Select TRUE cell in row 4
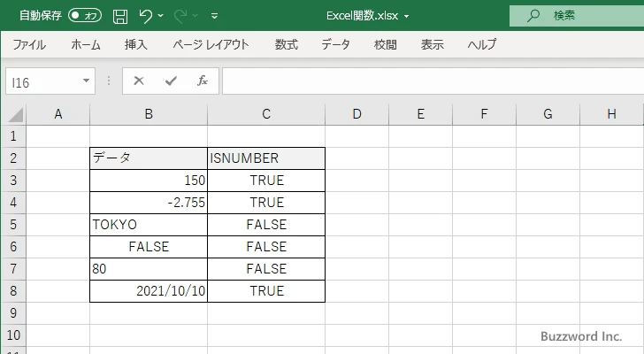This screenshot has height=354, width=644. (266, 203)
